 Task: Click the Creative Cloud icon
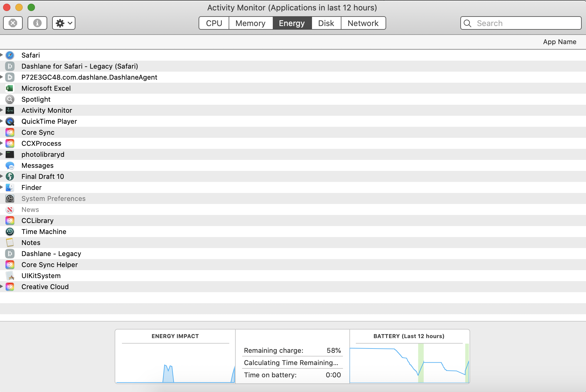[x=10, y=287]
